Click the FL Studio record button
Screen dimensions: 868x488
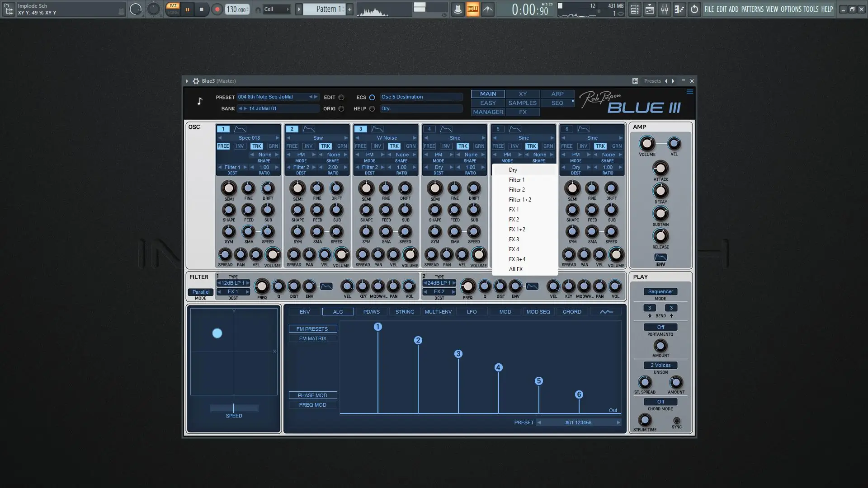217,9
